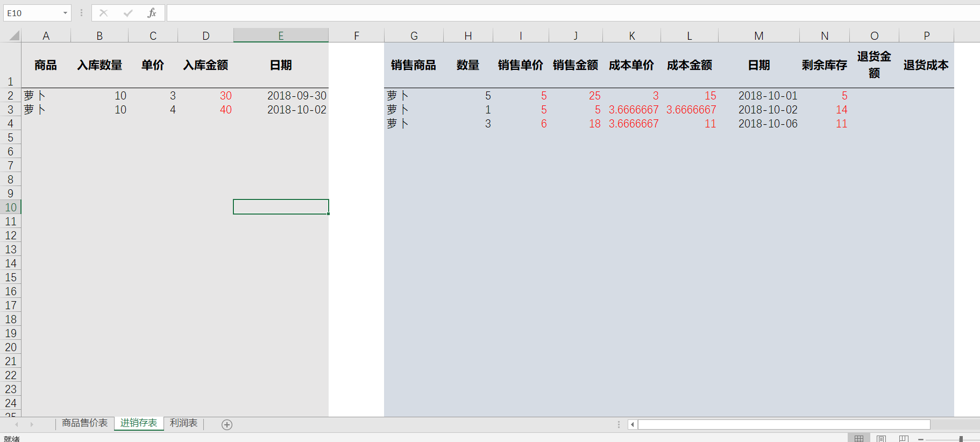Screen dimensions: 980x442
Task: Click the 入库金额 header cell
Action: [x=206, y=65]
